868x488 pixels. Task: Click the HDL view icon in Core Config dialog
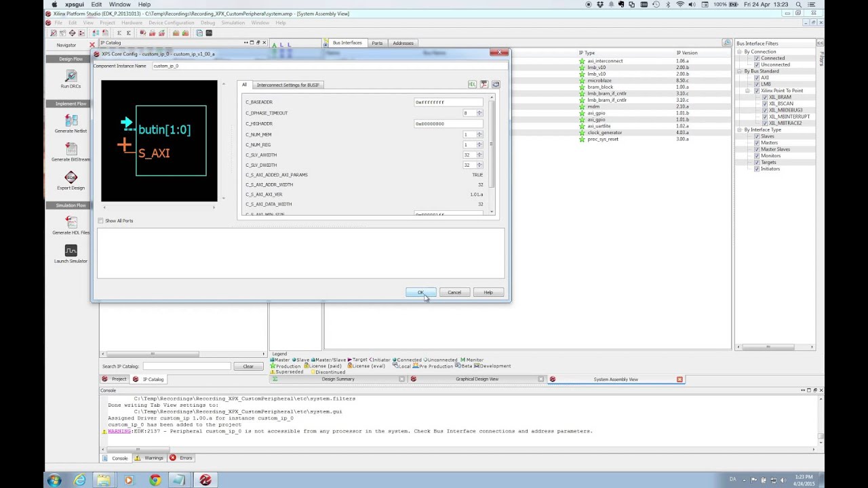click(472, 85)
